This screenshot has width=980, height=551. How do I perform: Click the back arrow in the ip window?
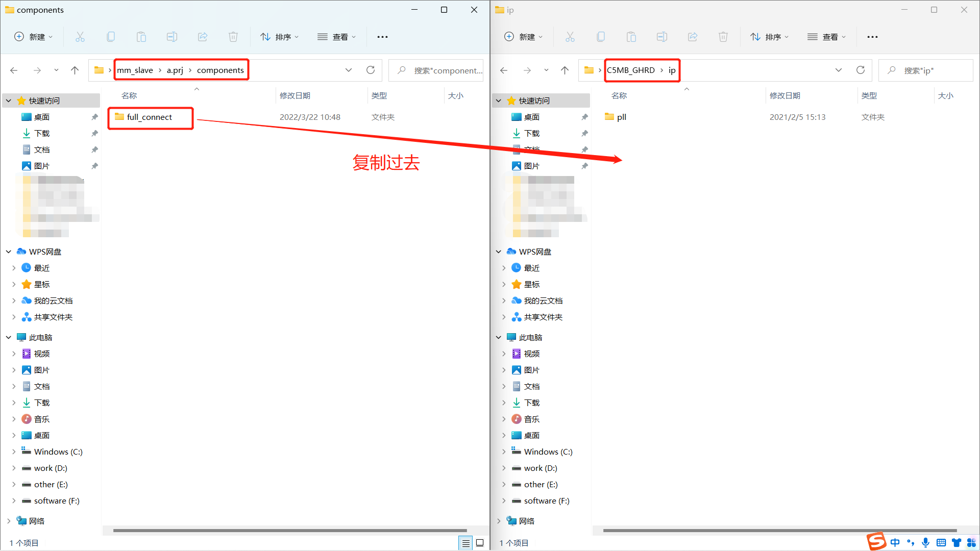point(504,70)
